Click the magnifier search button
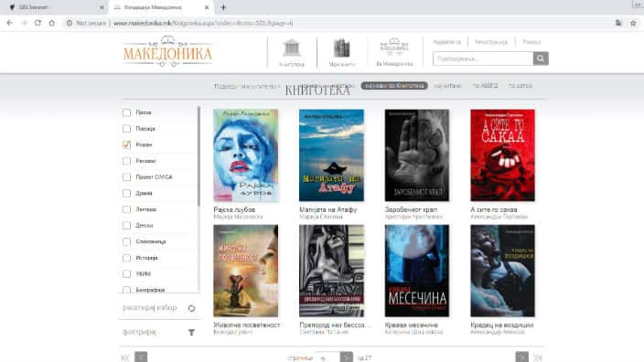644x362 pixels. 541,59
